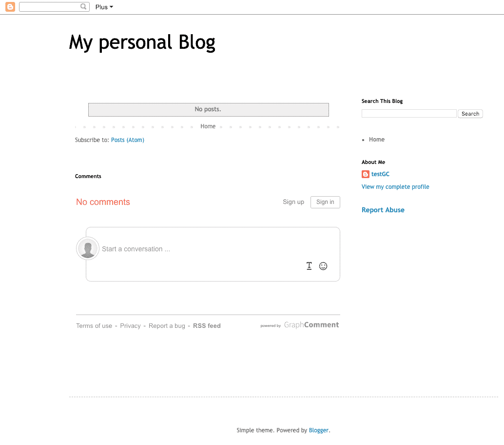Click the Sign up link
Image resolution: width=504 pixels, height=445 pixels.
[293, 202]
